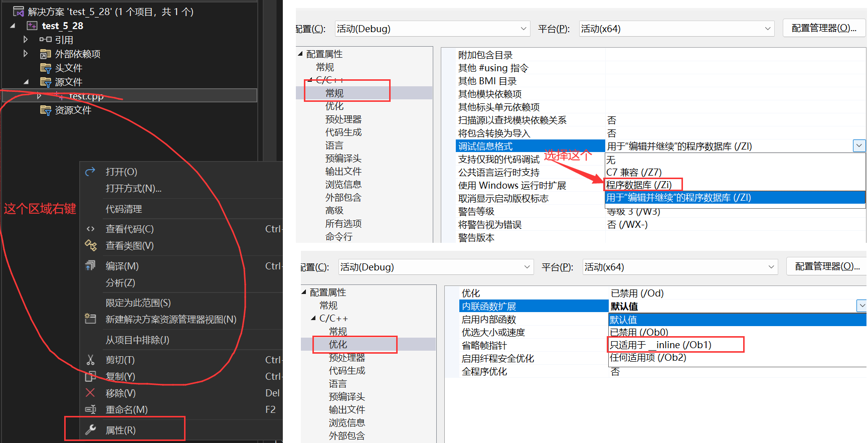Click the 源文件 folder filter icon

[x=46, y=82]
